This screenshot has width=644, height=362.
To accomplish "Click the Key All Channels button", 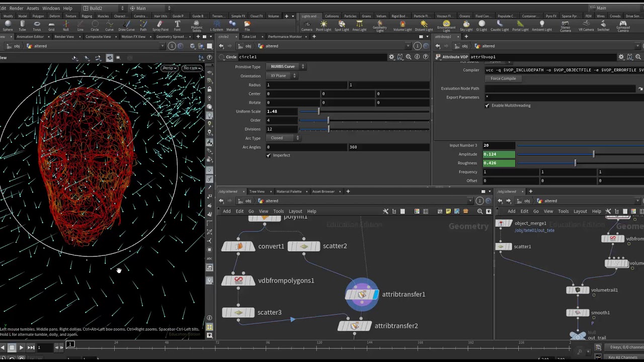I will click(623, 357).
